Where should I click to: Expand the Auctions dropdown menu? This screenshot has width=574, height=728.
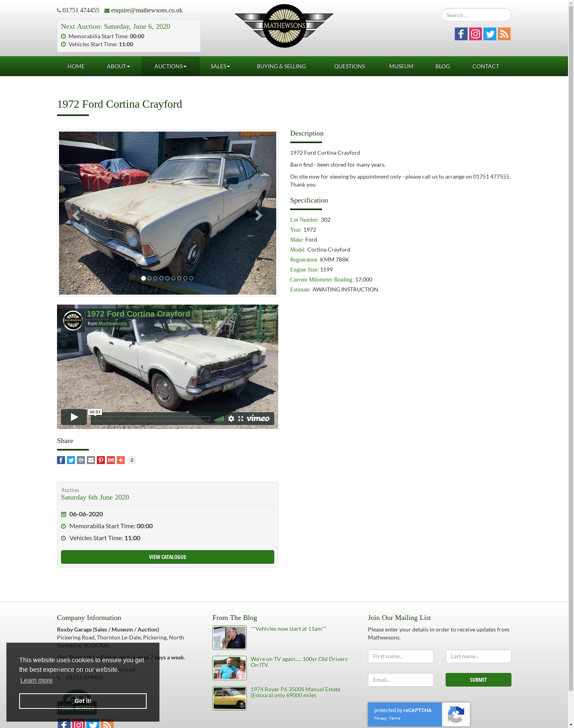tap(171, 66)
